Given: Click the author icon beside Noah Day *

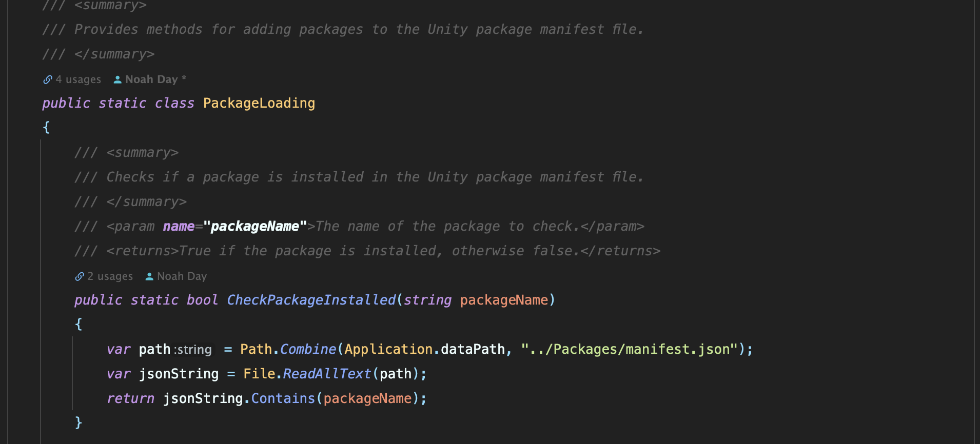Looking at the screenshot, I should pyautogui.click(x=117, y=79).
